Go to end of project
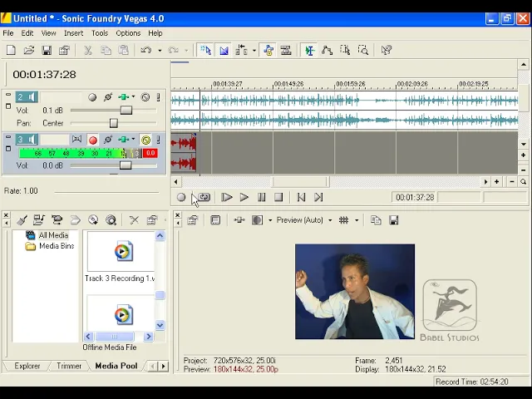The height and width of the screenshot is (399, 532). [318, 197]
